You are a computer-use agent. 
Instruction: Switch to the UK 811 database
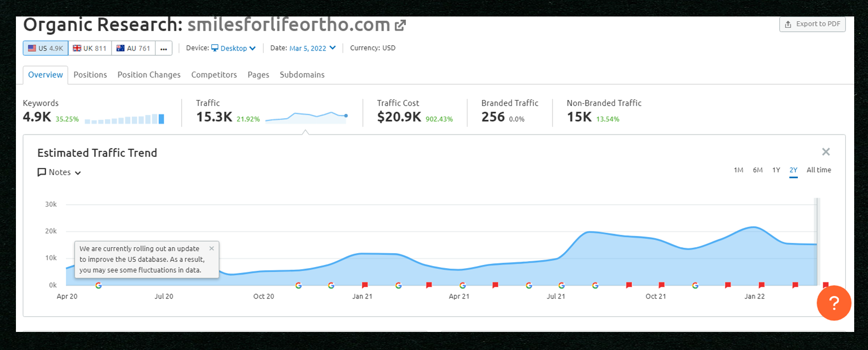point(90,48)
